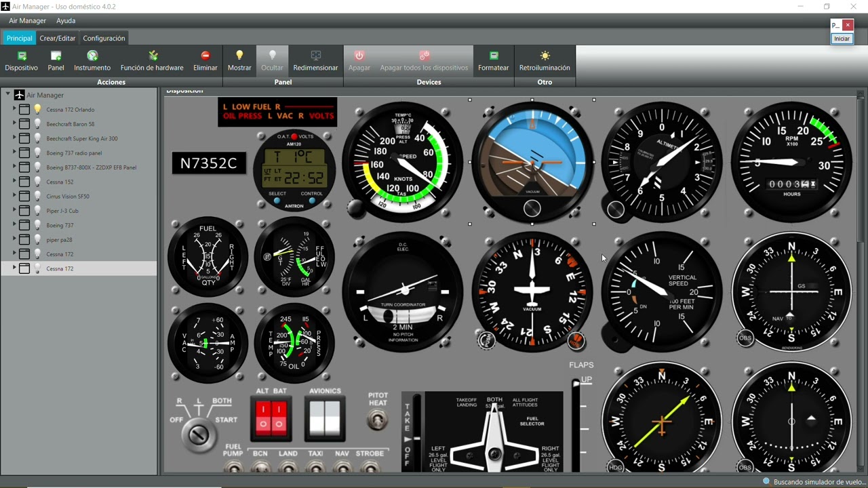This screenshot has width=868, height=488.
Task: Toggle light bulb for Cessna 152
Action: (37, 182)
